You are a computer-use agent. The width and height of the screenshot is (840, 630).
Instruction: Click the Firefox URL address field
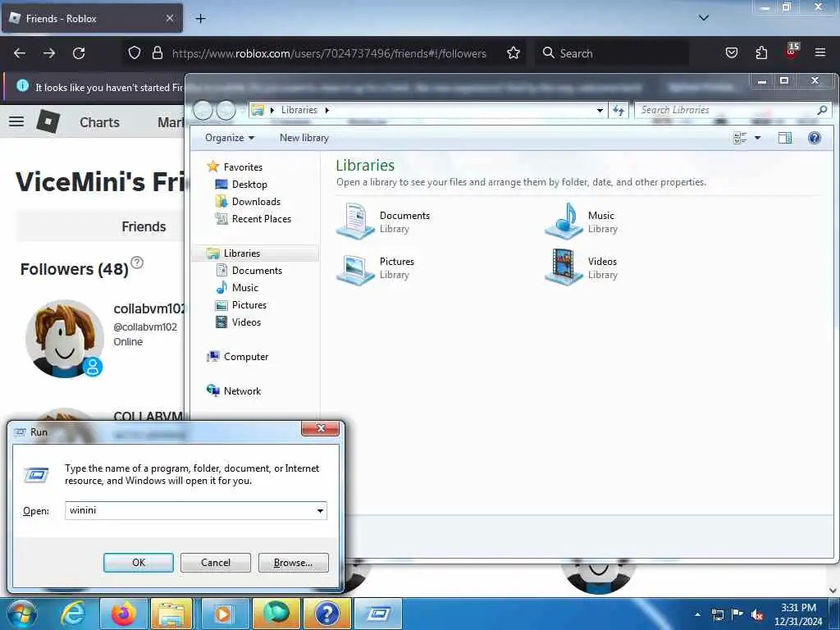pos(329,53)
